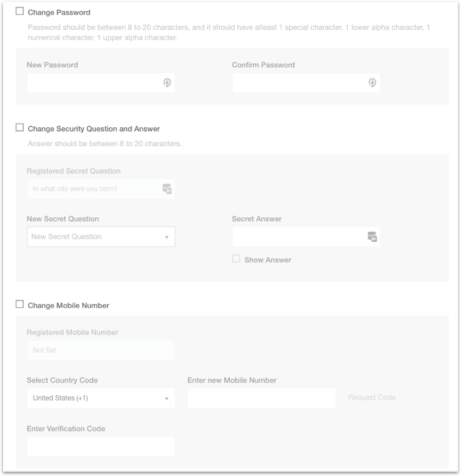Click the password manager icon in New Password
461x476 pixels.
(x=167, y=83)
